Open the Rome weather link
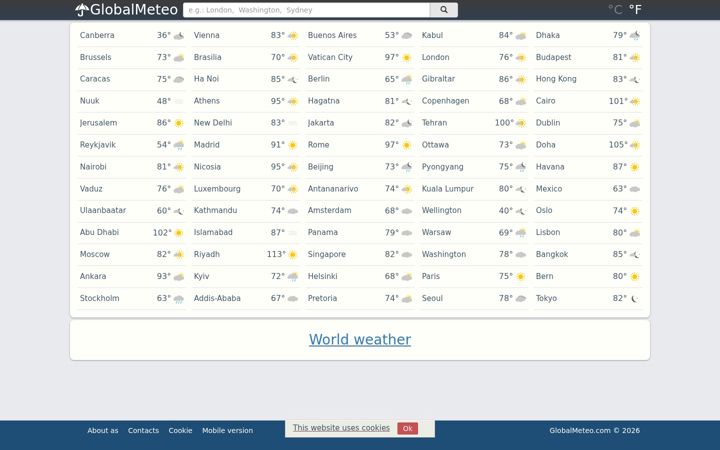Image resolution: width=720 pixels, height=450 pixels. (x=318, y=145)
